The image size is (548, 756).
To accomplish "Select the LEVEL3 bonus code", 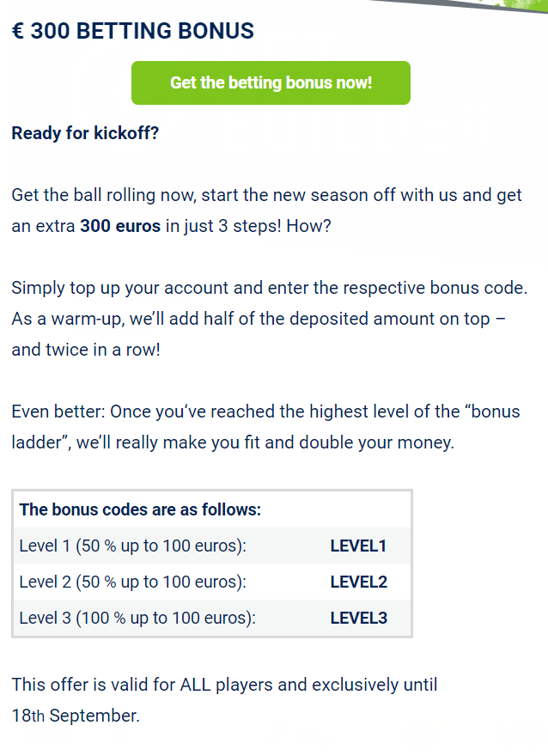I will coord(358,618).
